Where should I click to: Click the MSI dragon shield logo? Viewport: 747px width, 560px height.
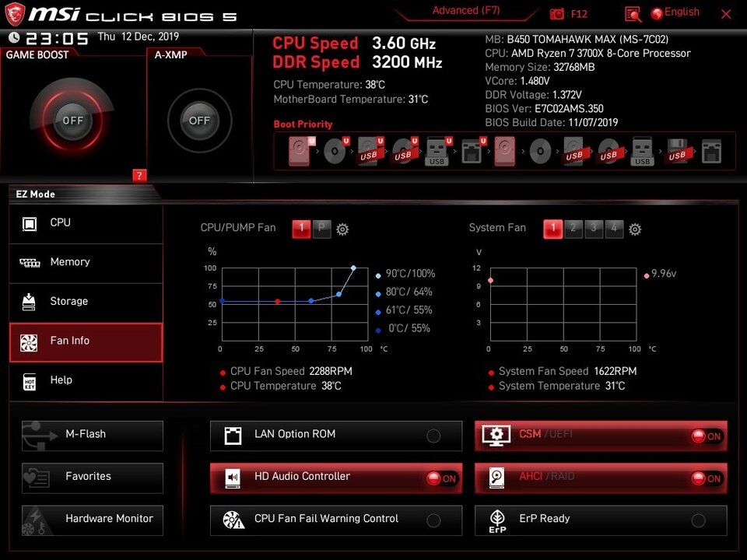[x=14, y=14]
